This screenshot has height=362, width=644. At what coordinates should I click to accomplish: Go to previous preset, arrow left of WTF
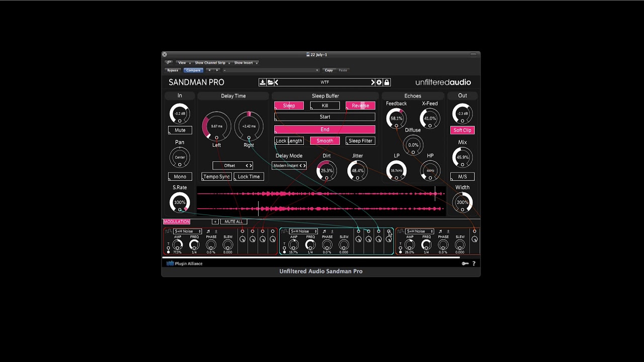pyautogui.click(x=276, y=82)
